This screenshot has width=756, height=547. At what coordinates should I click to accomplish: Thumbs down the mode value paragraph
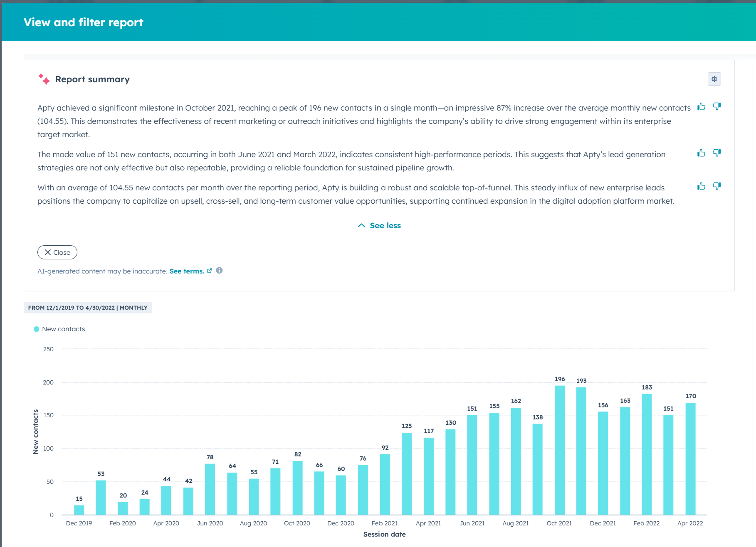click(717, 153)
